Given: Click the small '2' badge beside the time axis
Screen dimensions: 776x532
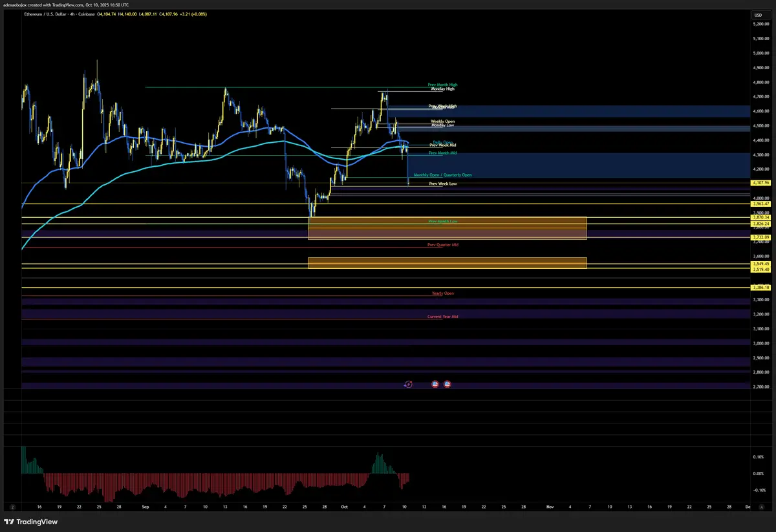Looking at the screenshot, I should [x=11, y=507].
